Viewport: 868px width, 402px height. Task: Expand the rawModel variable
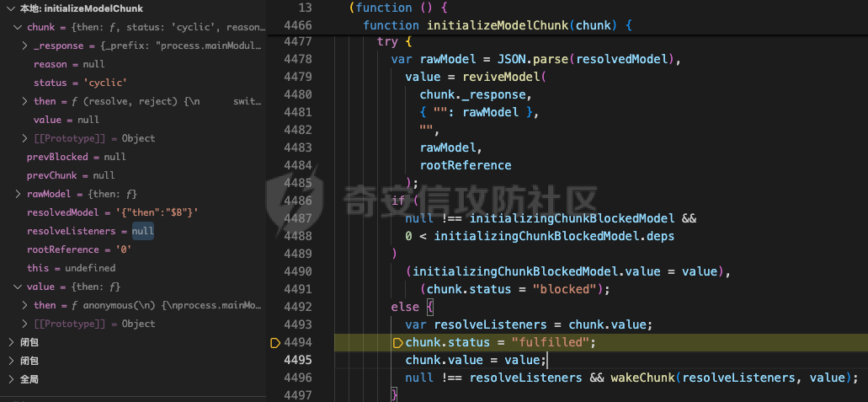click(x=19, y=194)
